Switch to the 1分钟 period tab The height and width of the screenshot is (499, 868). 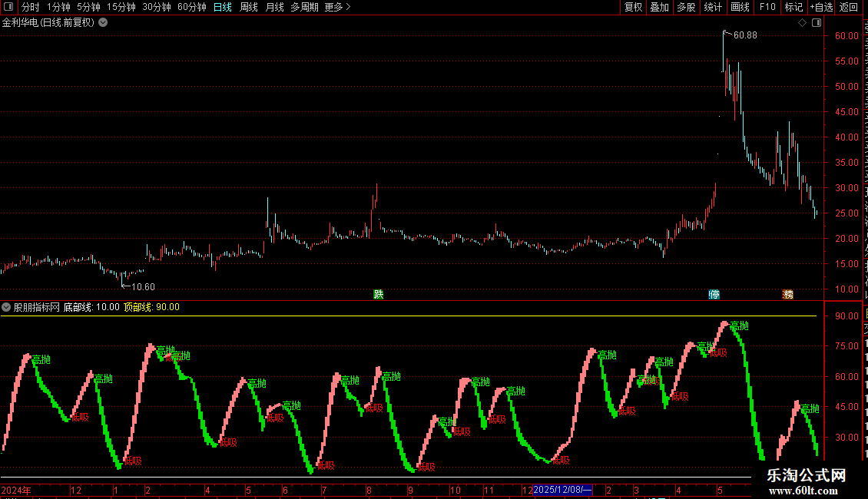click(x=58, y=7)
